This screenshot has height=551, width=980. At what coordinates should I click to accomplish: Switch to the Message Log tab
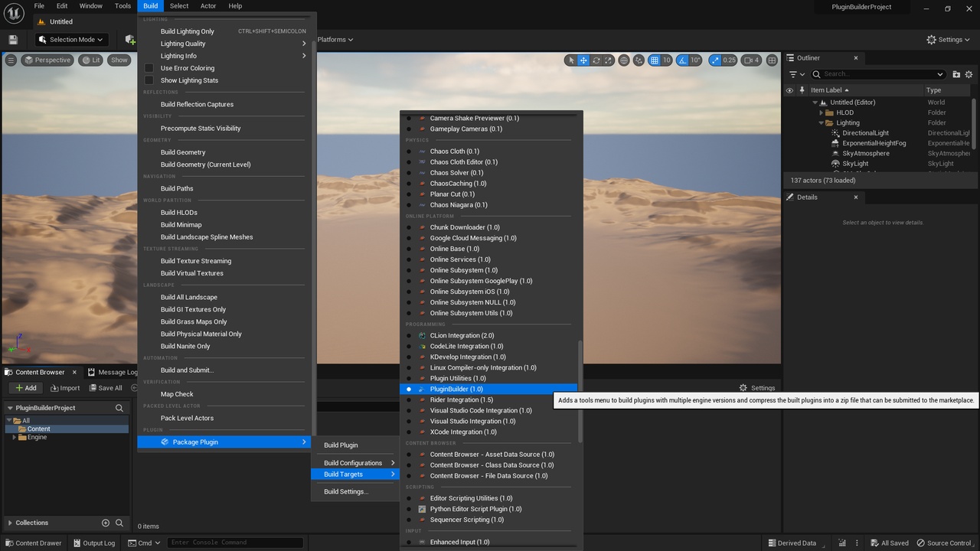click(112, 373)
